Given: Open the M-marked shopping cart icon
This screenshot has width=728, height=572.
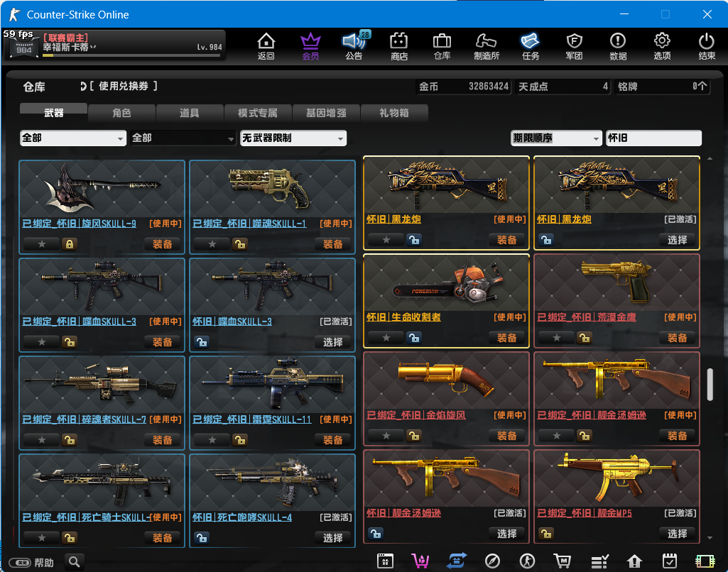Looking at the screenshot, I should [x=563, y=561].
